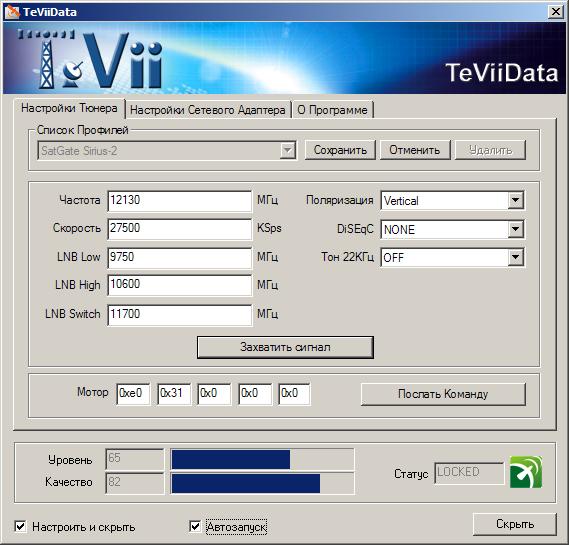This screenshot has width=569, height=545.
Task: Select the Настройки Тюнера tab
Action: pos(69,108)
